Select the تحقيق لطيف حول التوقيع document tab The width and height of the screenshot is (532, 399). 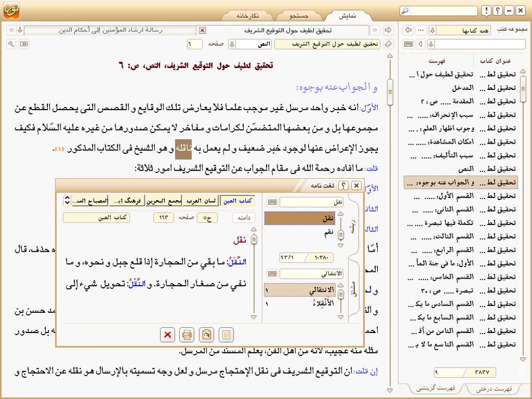click(x=288, y=30)
